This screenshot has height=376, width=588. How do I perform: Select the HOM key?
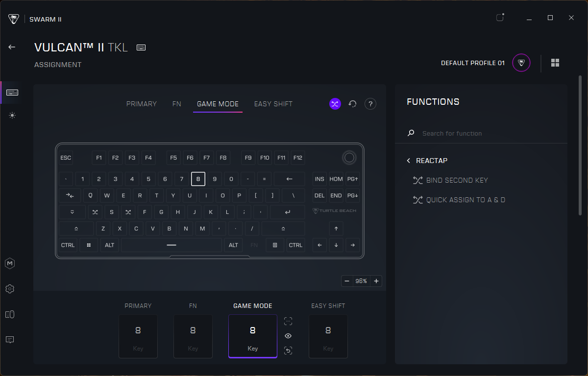[336, 179]
